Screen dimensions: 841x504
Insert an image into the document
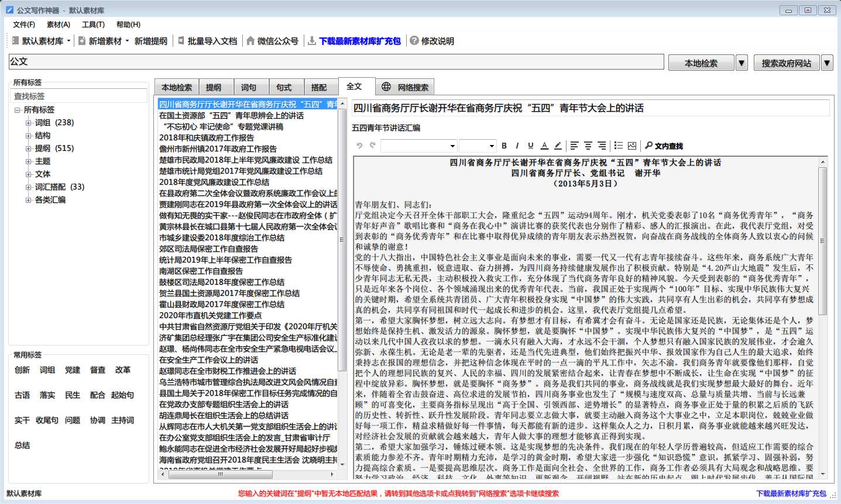(632, 146)
